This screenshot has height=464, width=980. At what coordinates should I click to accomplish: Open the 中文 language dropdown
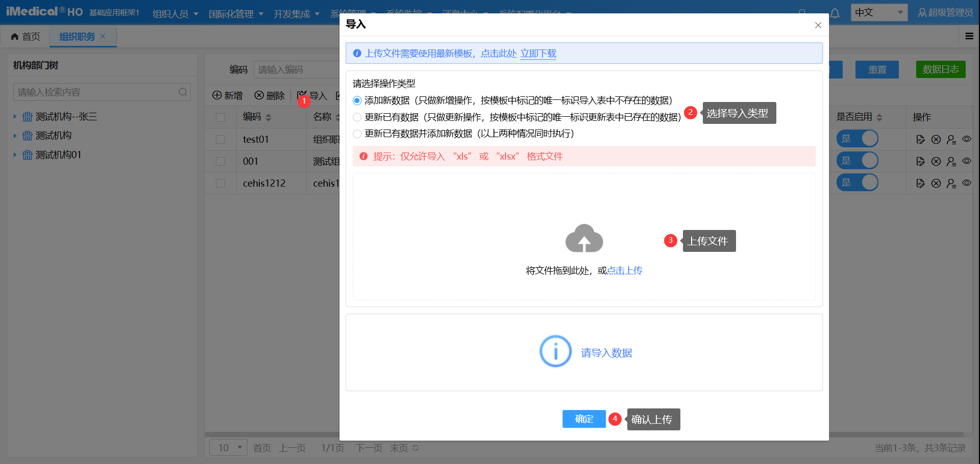(879, 12)
